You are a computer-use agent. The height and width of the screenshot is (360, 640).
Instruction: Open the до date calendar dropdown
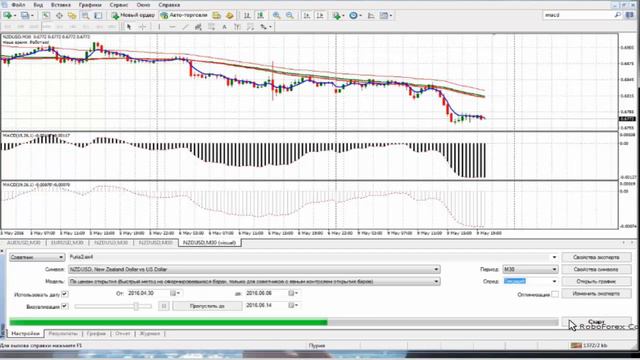(294, 293)
